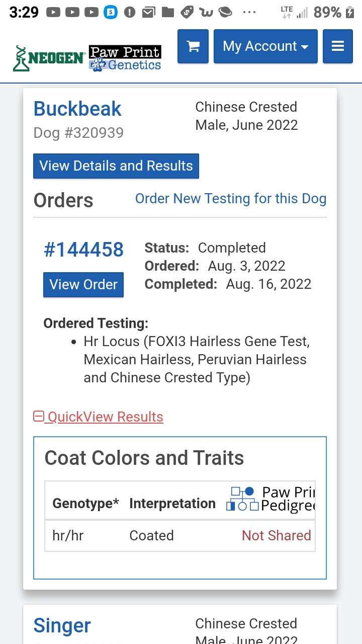Screen dimensions: 362x644
Task: Collapse the QuickView Results section
Action: pos(99,417)
